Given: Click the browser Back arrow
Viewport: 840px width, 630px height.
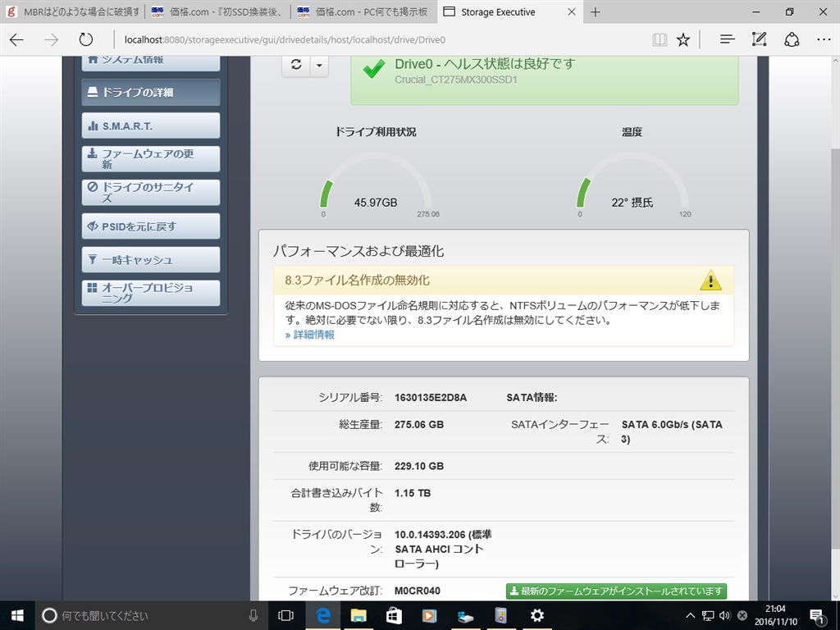Looking at the screenshot, I should tap(16, 39).
